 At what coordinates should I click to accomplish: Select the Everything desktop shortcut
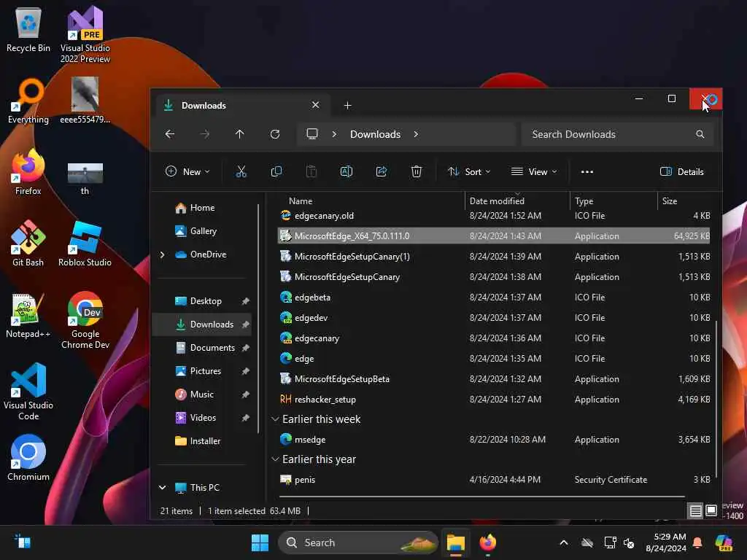pyautogui.click(x=28, y=101)
